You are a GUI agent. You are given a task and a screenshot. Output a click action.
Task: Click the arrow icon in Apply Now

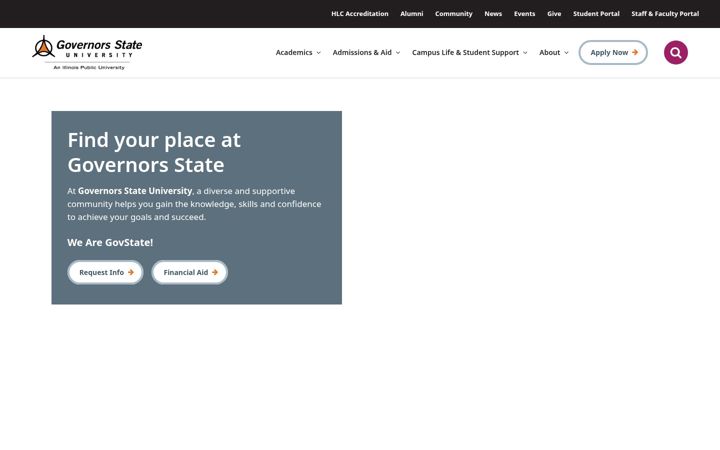click(x=635, y=52)
